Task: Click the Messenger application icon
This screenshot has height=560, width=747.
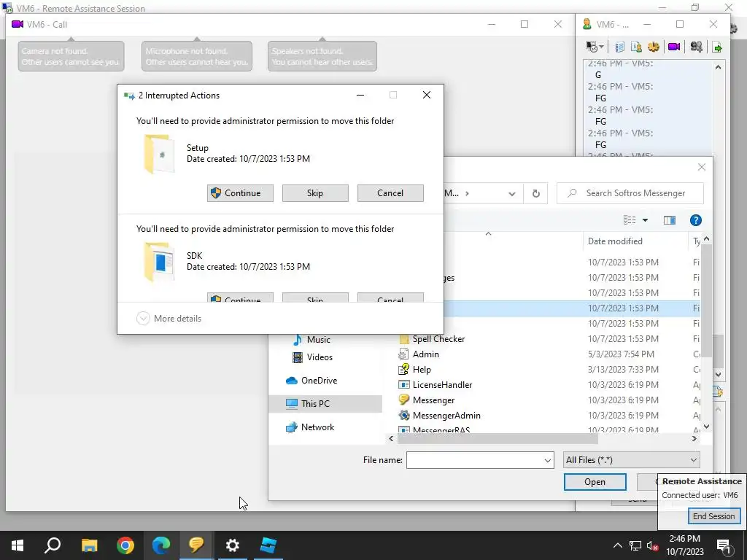Action: (x=404, y=400)
